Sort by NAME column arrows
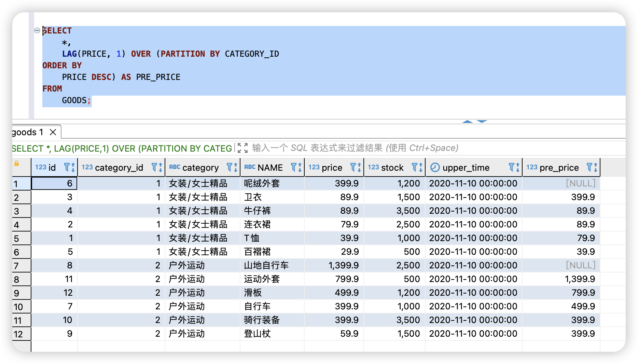 tap(300, 167)
